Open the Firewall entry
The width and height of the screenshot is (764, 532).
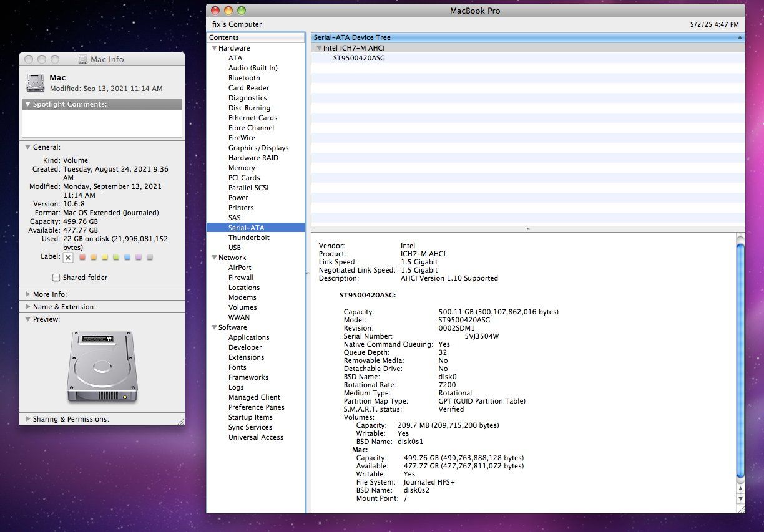click(241, 278)
